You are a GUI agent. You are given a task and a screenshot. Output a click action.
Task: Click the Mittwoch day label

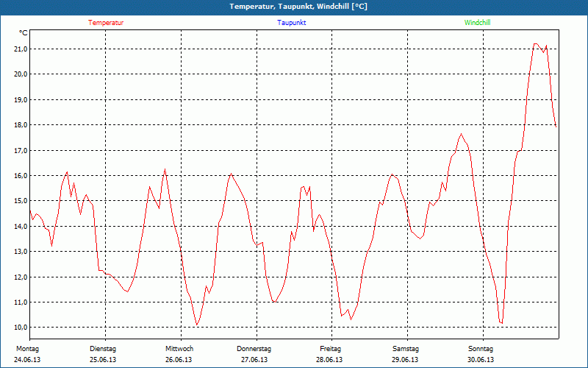(179, 349)
